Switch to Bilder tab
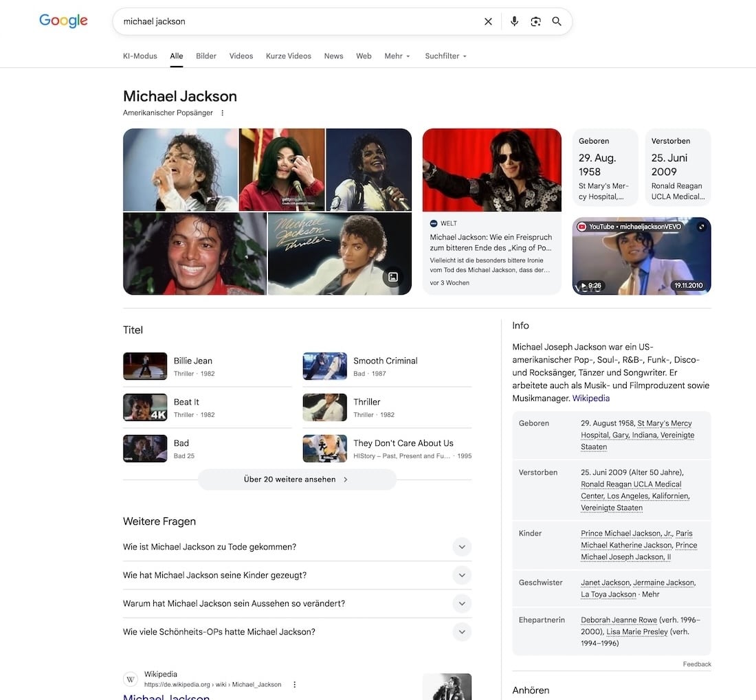The image size is (756, 700). 206,56
